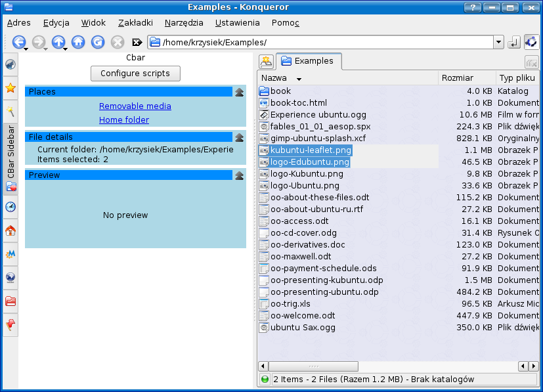Image resolution: width=543 pixels, height=392 pixels.
Task: Collapse the File details section
Action: point(240,137)
